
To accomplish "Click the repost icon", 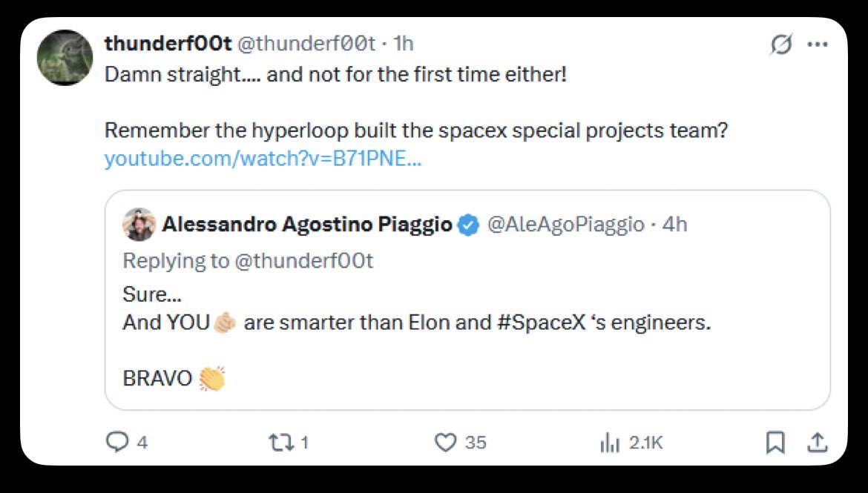I will (279, 443).
